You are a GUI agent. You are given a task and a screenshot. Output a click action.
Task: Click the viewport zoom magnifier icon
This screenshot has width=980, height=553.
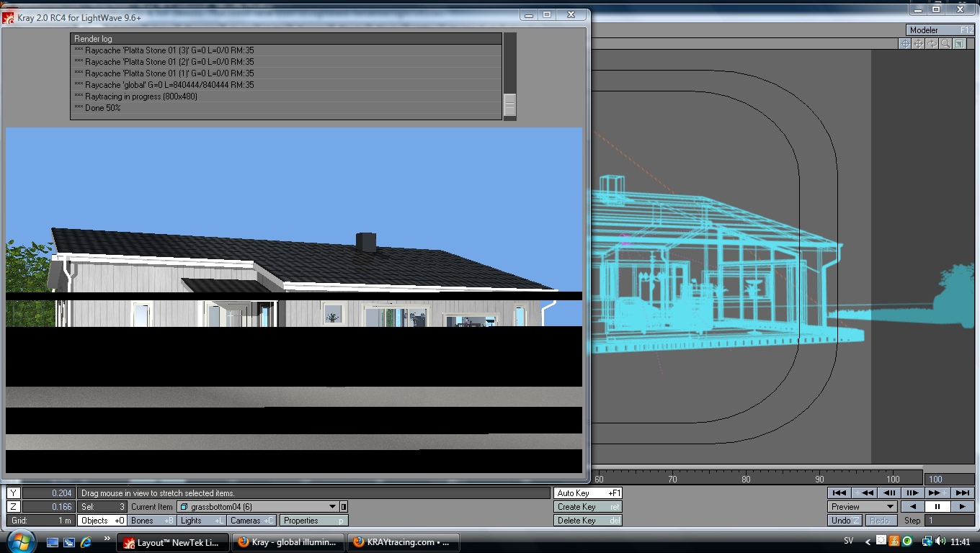click(945, 44)
